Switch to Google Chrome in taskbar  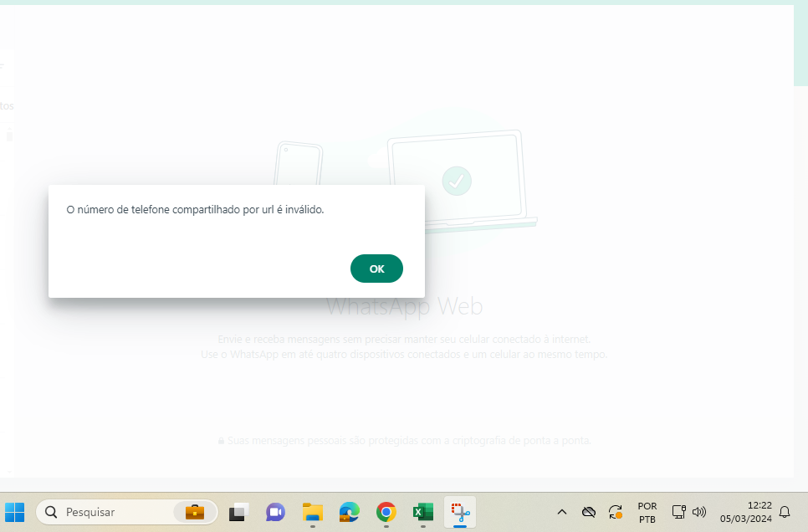tap(386, 512)
